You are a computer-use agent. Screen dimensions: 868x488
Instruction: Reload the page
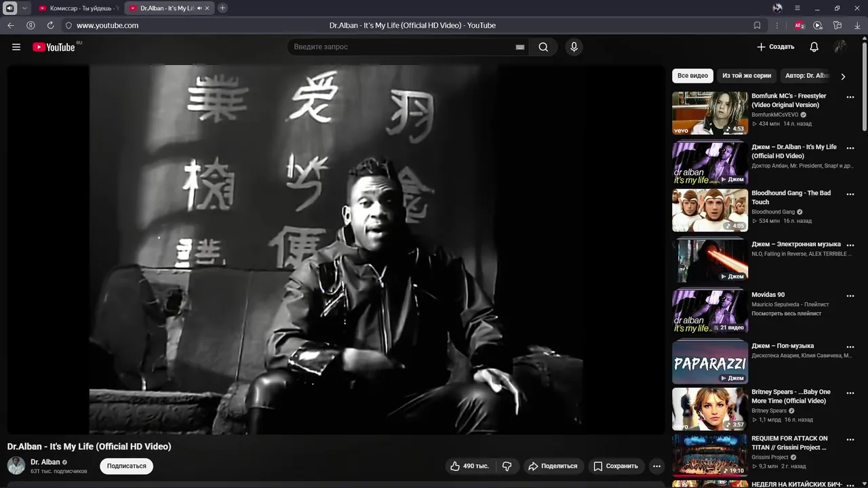coord(50,25)
